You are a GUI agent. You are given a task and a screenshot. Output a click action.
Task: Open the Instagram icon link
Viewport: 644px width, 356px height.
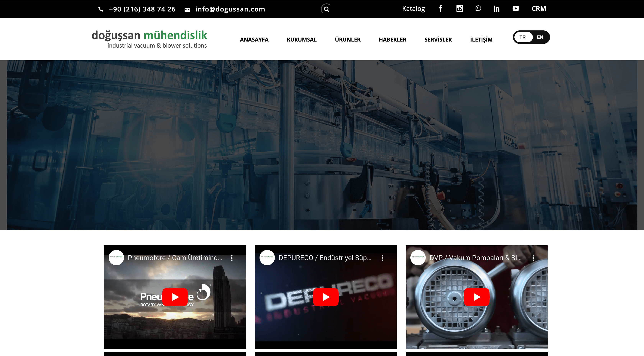coord(459,9)
